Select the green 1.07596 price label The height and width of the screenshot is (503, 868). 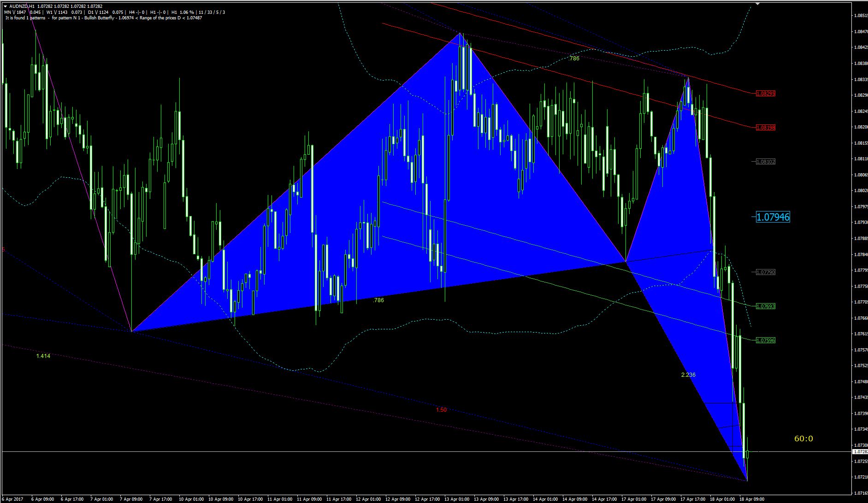point(766,340)
